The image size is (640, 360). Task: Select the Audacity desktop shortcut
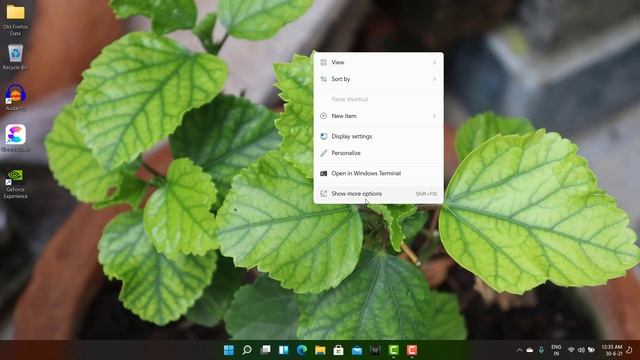pyautogui.click(x=16, y=97)
